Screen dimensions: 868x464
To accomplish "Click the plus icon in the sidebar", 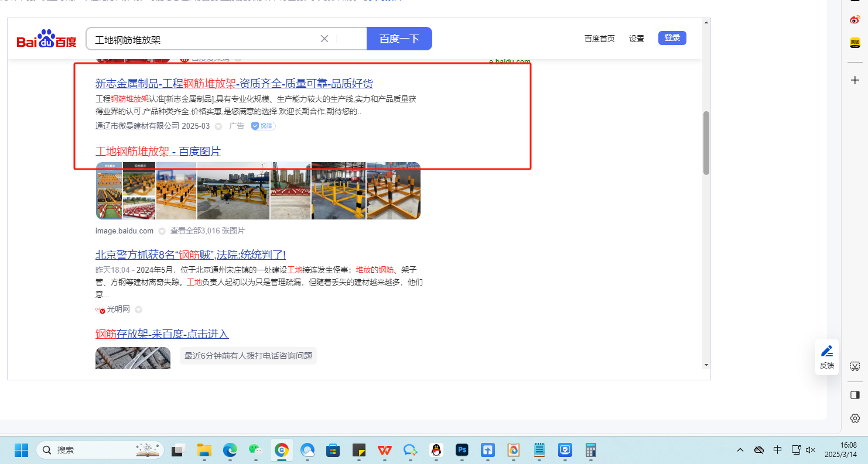I will pyautogui.click(x=855, y=80).
